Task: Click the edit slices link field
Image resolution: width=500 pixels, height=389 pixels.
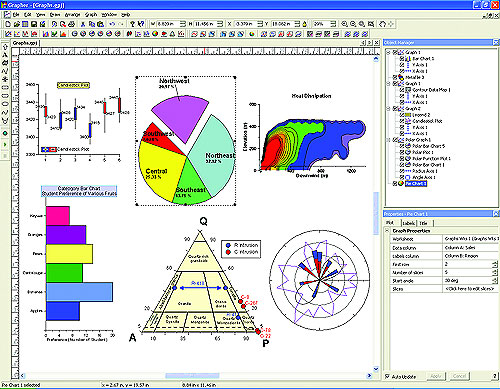Action: click(x=471, y=289)
